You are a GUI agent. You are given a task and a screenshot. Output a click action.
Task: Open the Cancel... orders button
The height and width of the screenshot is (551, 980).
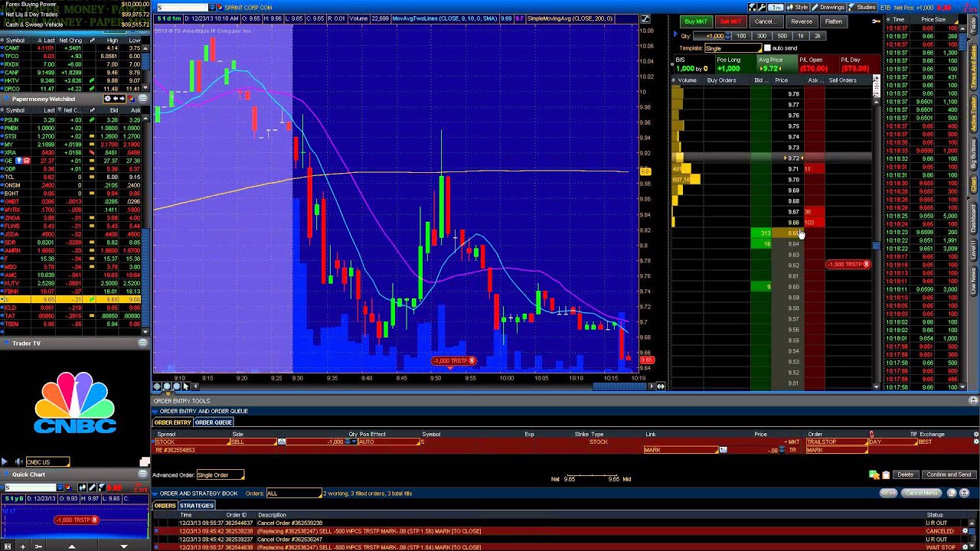(x=765, y=21)
